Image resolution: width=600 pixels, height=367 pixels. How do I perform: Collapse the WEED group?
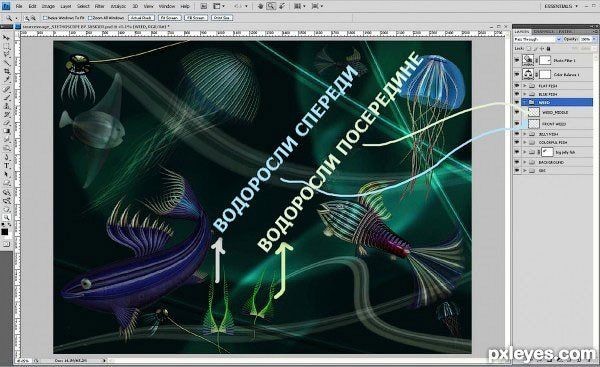click(x=525, y=102)
